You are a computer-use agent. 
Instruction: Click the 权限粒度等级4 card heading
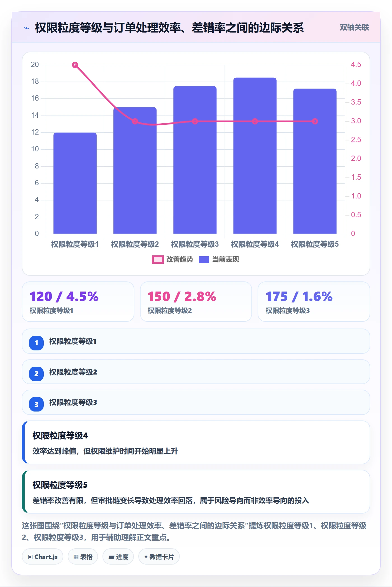coord(60,436)
